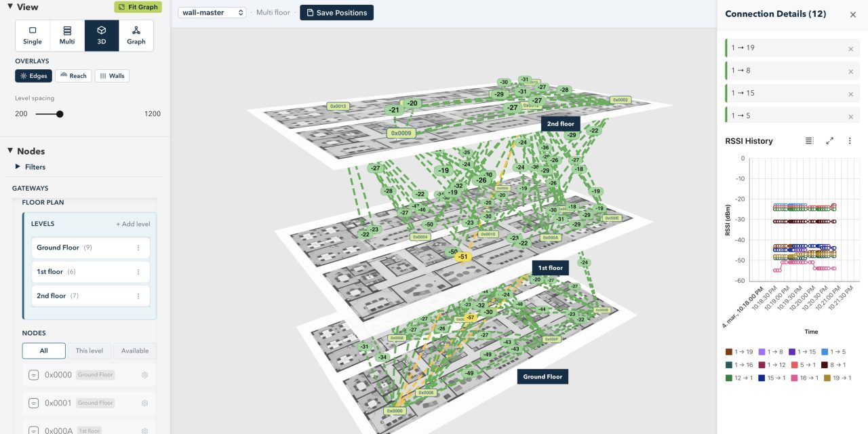Toggle the Edges overlay

(x=33, y=75)
